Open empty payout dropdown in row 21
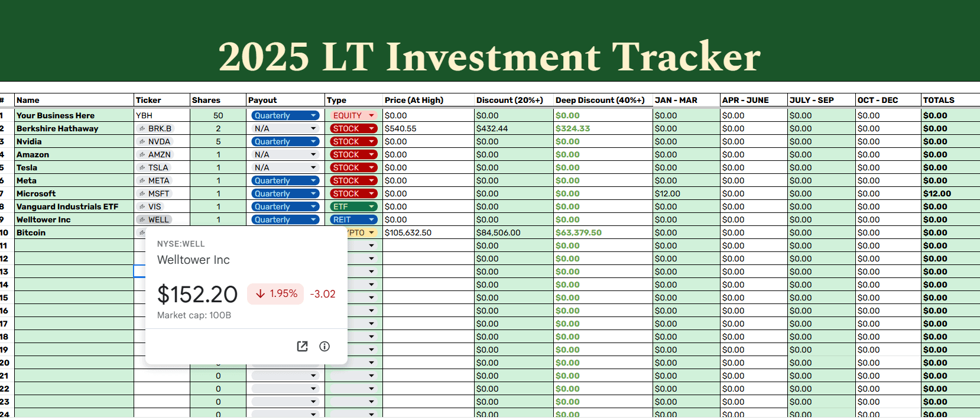Image resolution: width=980 pixels, height=420 pixels. pyautogui.click(x=285, y=376)
